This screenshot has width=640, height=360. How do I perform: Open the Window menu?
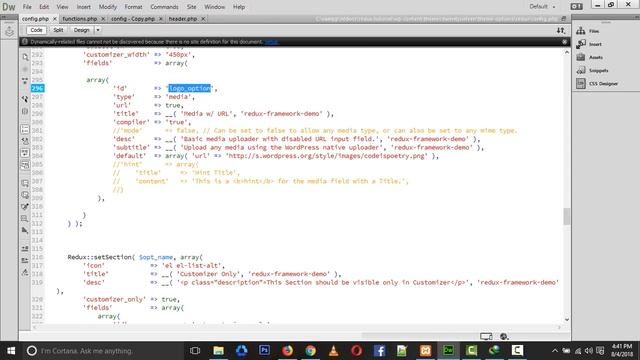(214, 7)
